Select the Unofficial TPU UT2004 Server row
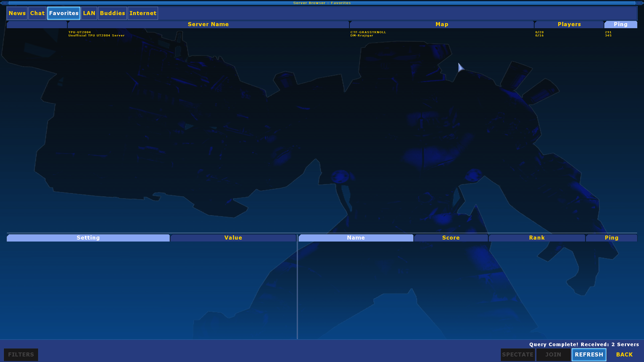Image resolution: width=644 pixels, height=362 pixels. (322, 35)
